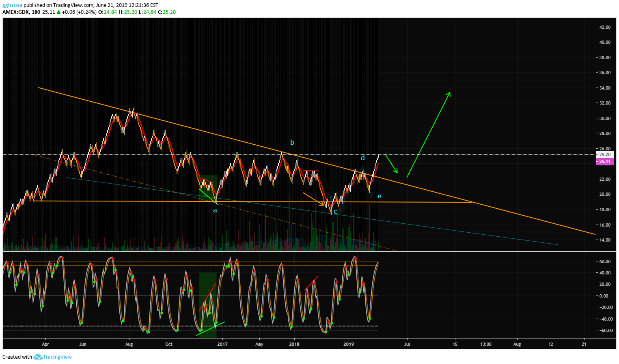Click the 20.00 price axis label
The height and width of the screenshot is (364, 619).
click(605, 194)
